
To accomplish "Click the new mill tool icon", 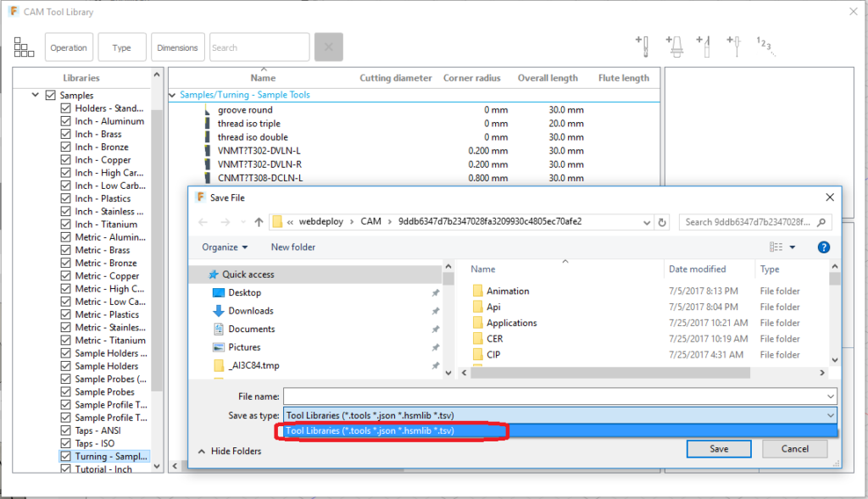I will pyautogui.click(x=643, y=47).
